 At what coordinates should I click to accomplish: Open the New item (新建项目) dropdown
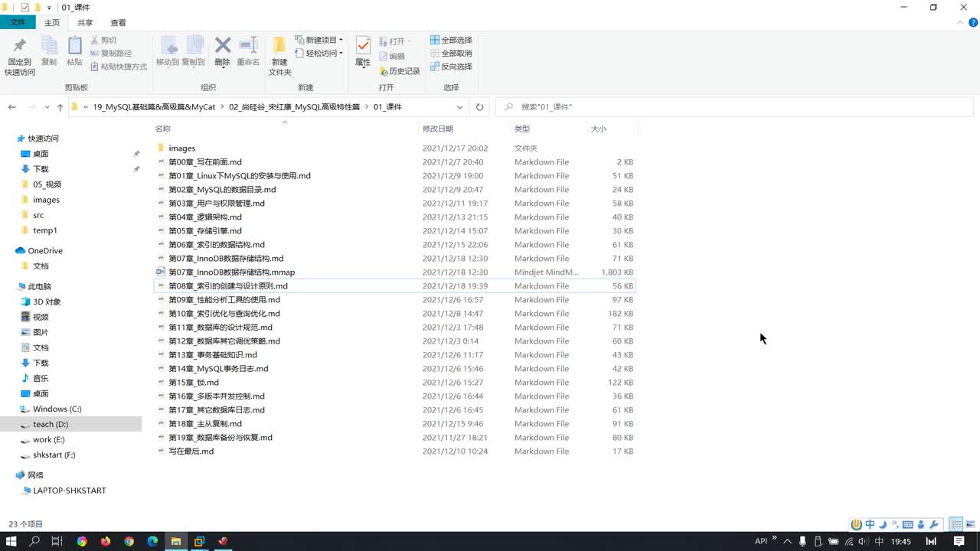click(x=318, y=40)
